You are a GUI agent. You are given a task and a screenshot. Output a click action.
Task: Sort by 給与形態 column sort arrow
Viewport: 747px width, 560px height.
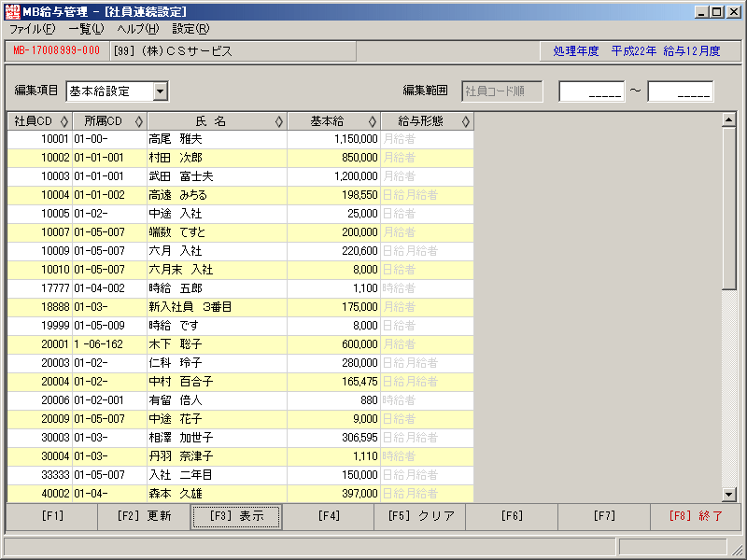pos(465,122)
